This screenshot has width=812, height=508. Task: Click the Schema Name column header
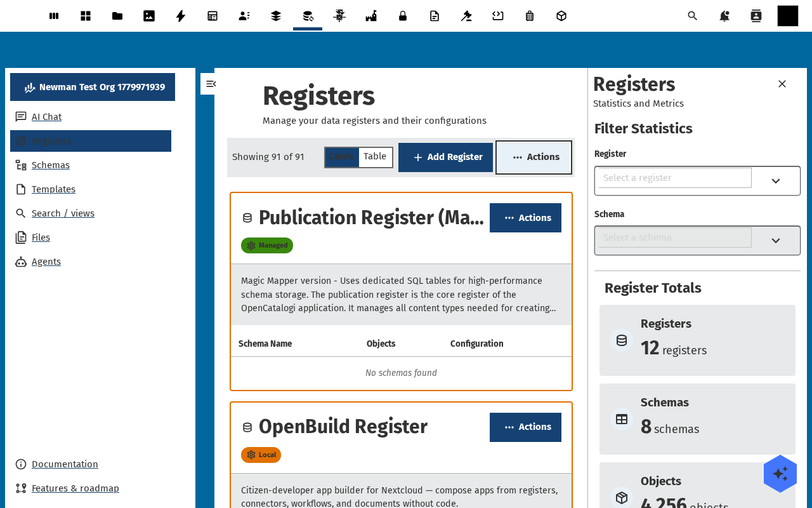[x=265, y=344]
